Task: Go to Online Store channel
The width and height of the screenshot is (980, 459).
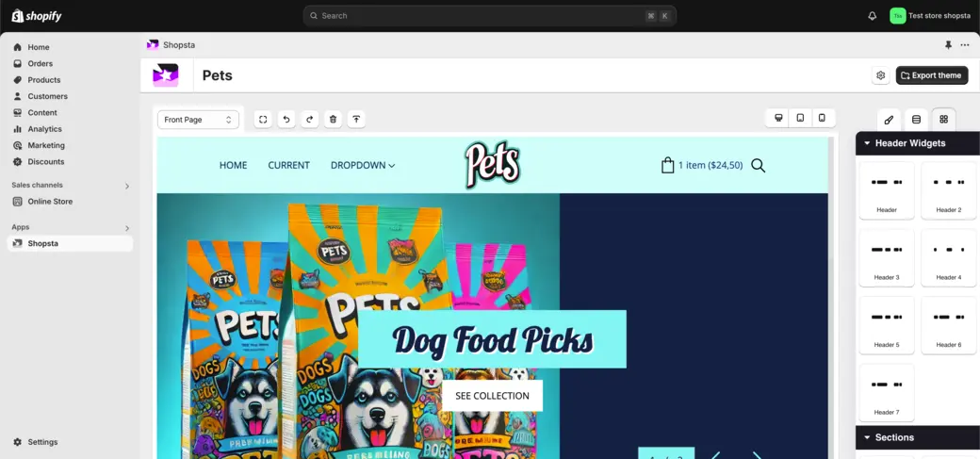Action: click(x=50, y=202)
